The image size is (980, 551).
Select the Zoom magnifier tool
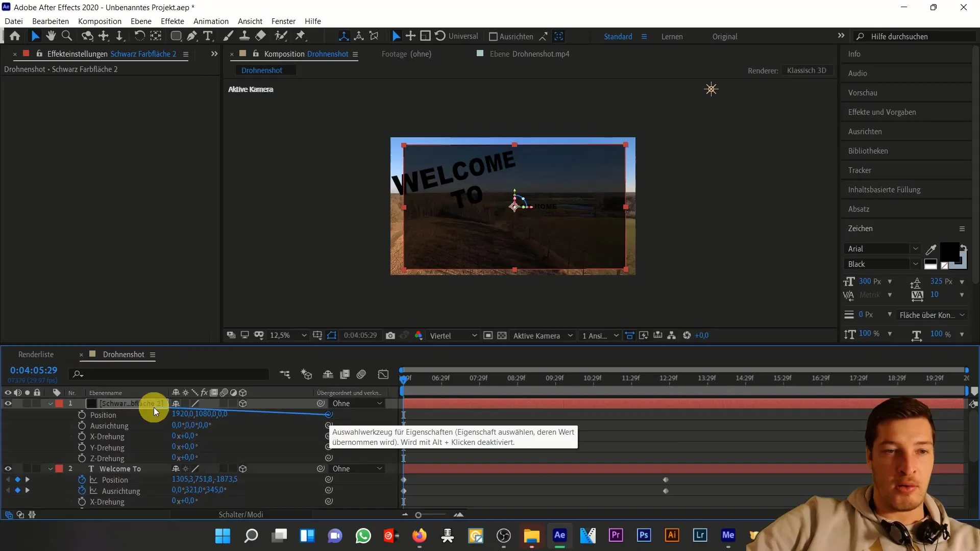tap(66, 36)
